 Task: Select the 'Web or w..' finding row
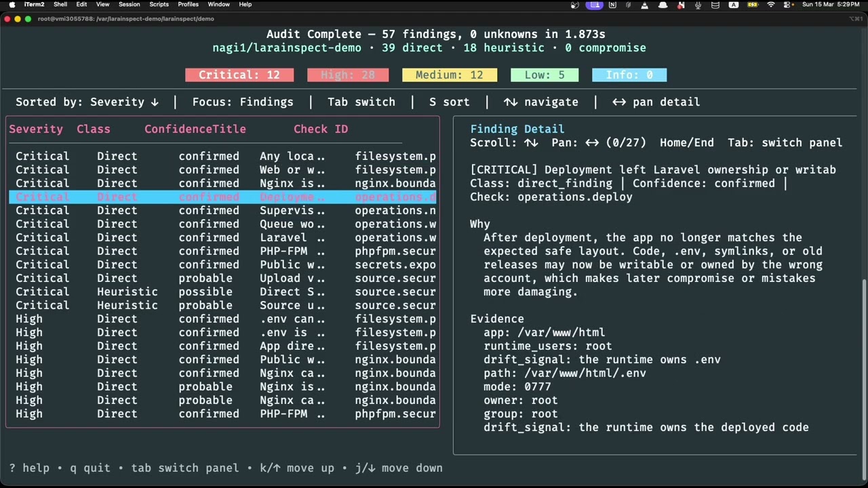coord(222,169)
